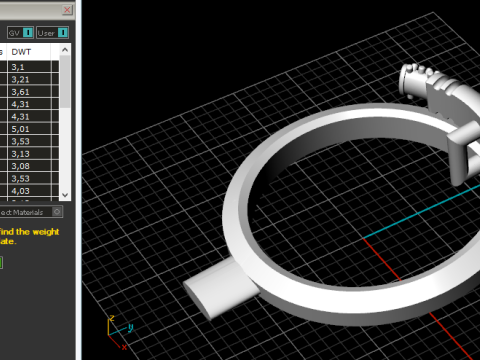Toggle the GV switch
This screenshot has width=480, height=360.
[20, 33]
